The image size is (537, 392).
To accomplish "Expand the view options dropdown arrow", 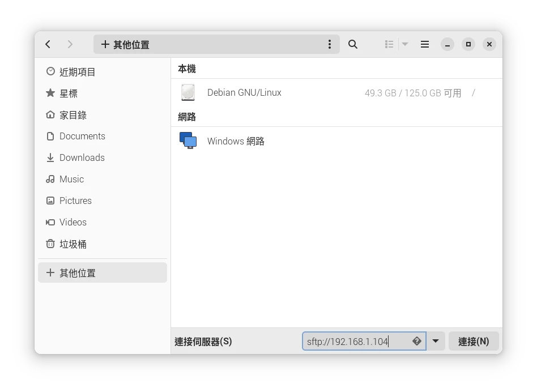I will (405, 44).
